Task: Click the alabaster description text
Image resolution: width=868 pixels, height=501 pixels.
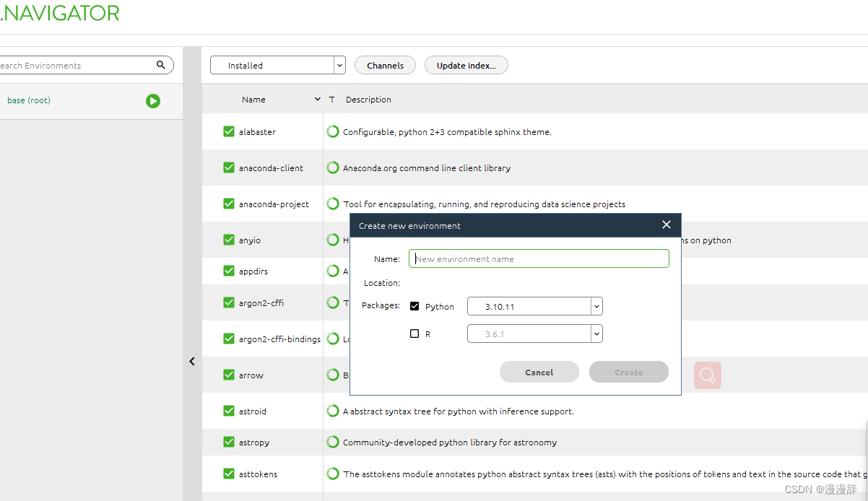Action: [447, 132]
